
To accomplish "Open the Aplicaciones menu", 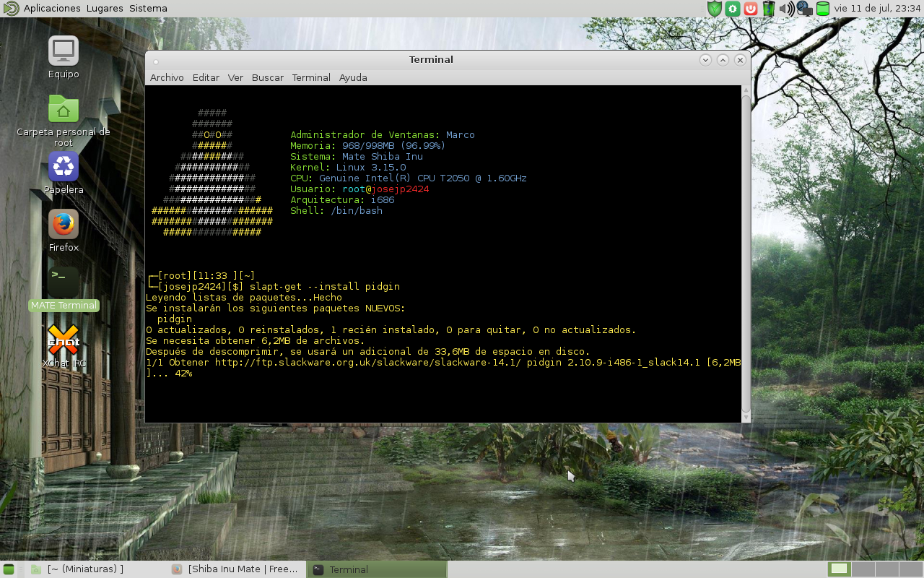I will 52,9.
